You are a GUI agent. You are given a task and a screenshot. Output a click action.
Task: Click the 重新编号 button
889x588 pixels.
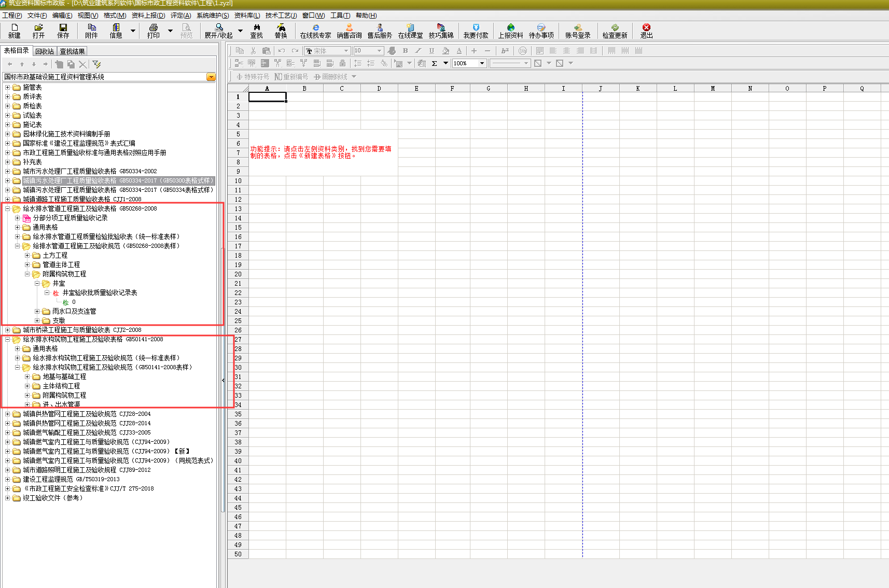(291, 77)
